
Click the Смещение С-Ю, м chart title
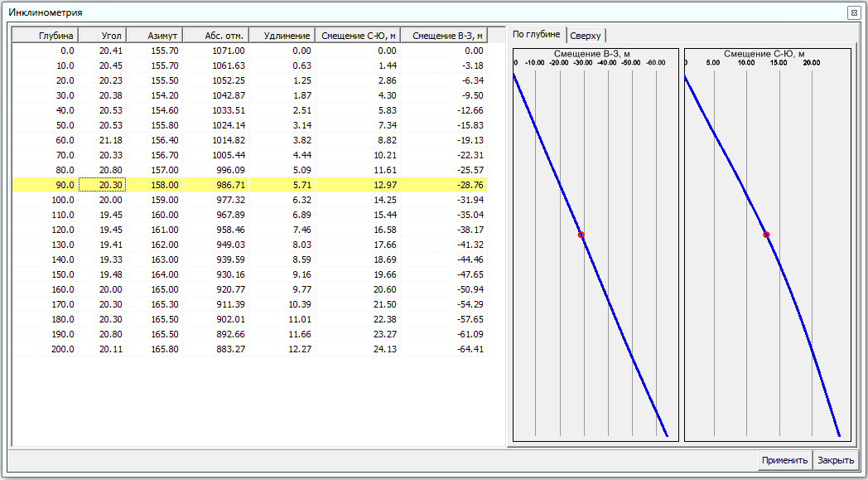tap(764, 54)
